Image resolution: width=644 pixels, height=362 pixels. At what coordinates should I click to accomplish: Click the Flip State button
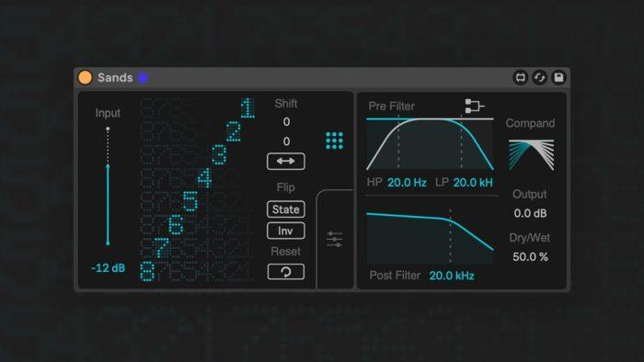point(286,209)
